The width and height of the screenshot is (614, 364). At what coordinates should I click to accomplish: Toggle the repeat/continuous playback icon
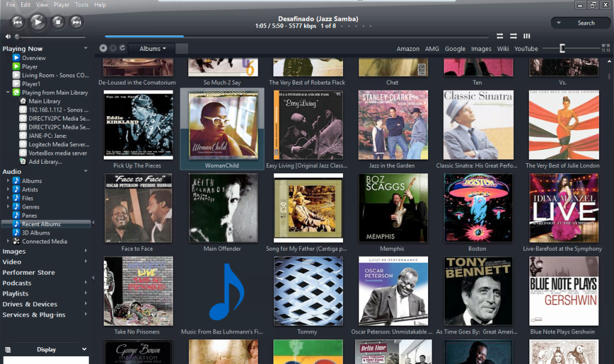click(x=499, y=36)
